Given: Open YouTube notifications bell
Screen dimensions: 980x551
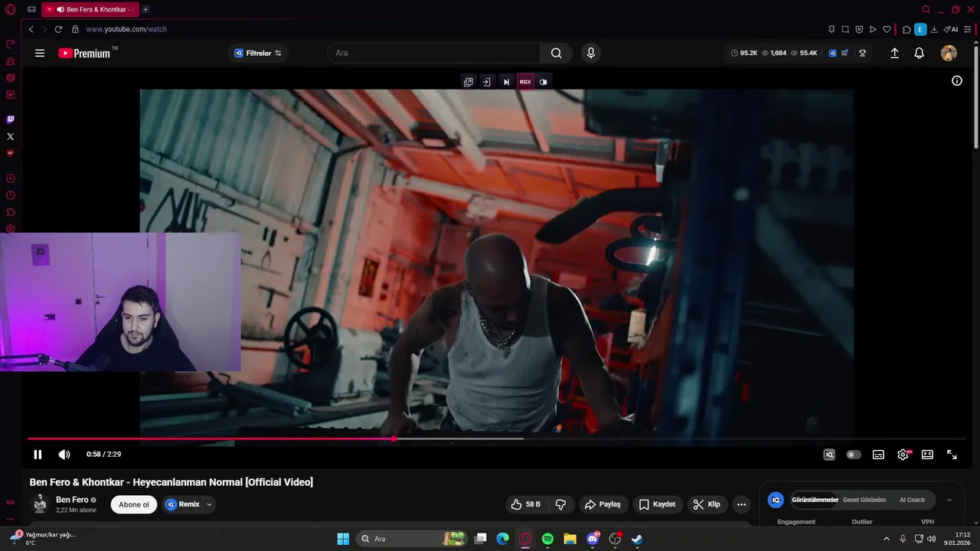Looking at the screenshot, I should tap(920, 53).
